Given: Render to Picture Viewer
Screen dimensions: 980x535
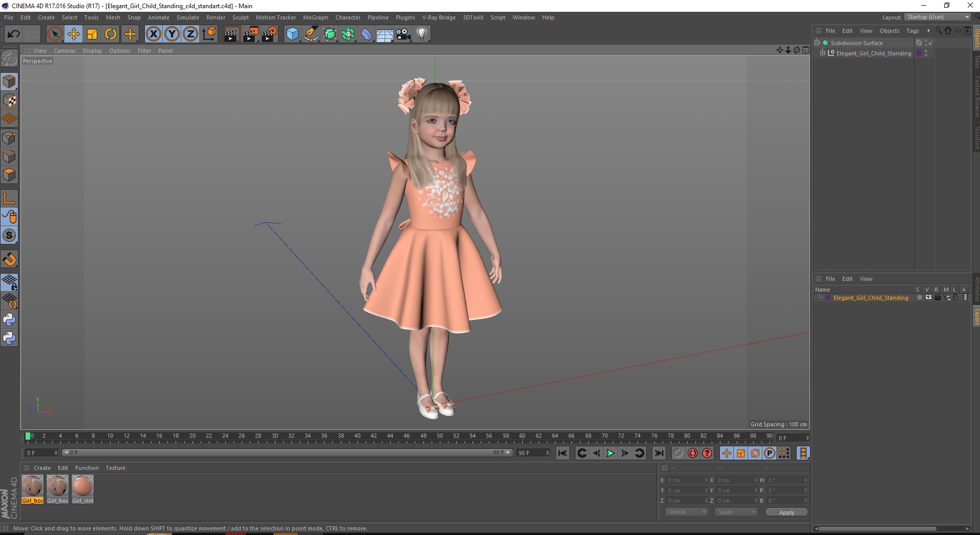Looking at the screenshot, I should click(x=250, y=34).
